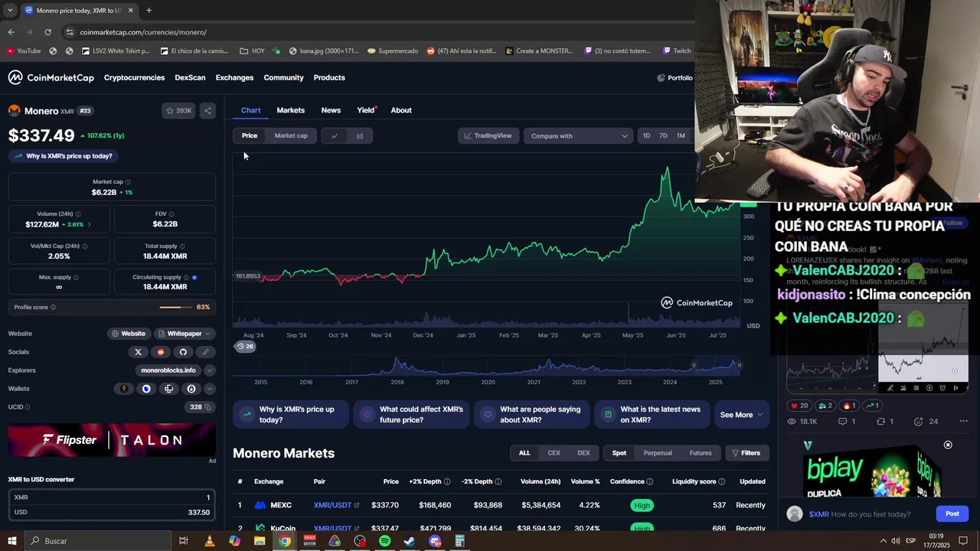The image size is (980, 551).
Task: Open the GitHub social link
Action: 182,352
